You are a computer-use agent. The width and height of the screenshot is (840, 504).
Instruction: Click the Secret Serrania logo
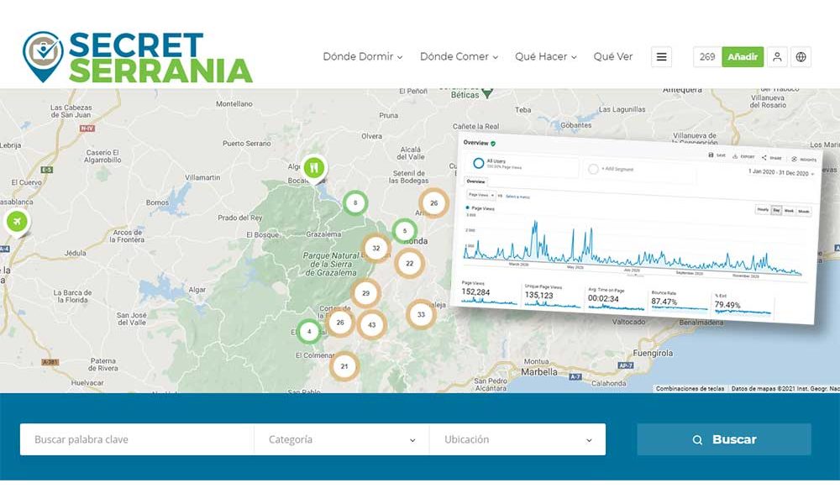(x=138, y=57)
